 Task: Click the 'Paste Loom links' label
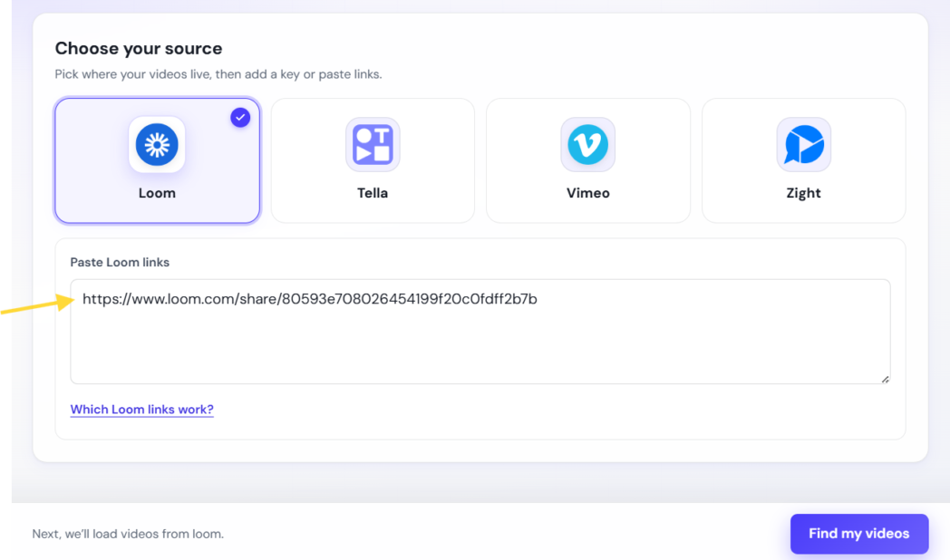point(120,262)
